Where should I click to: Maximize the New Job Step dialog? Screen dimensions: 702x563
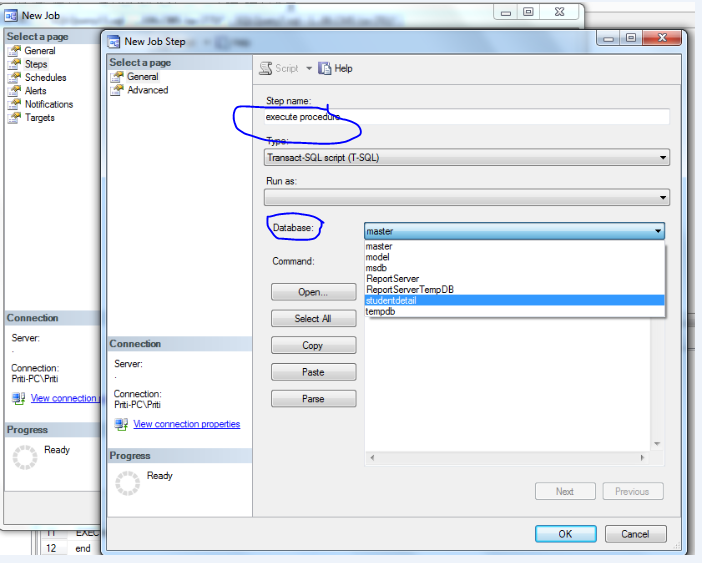point(631,38)
